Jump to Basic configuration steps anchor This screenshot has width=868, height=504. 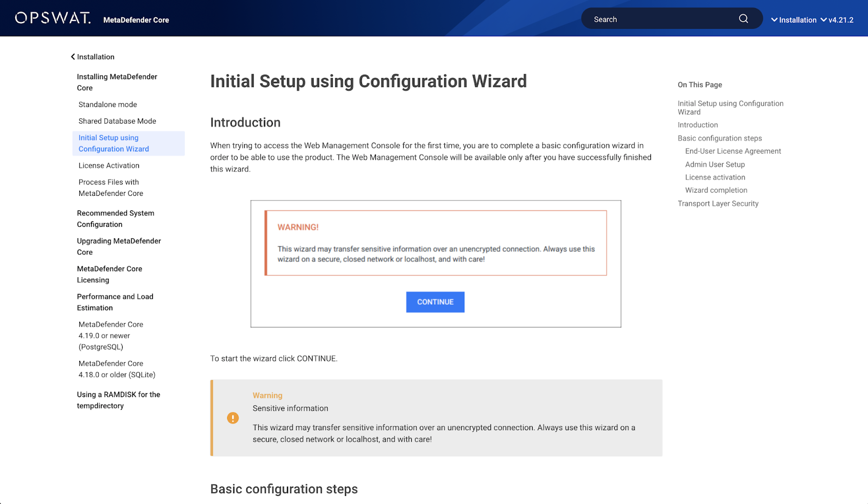pos(719,138)
